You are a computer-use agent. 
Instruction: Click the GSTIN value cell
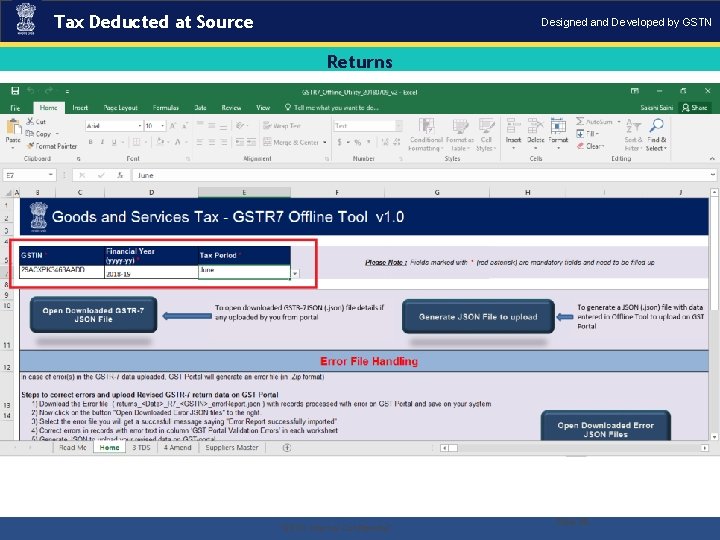pos(62,271)
